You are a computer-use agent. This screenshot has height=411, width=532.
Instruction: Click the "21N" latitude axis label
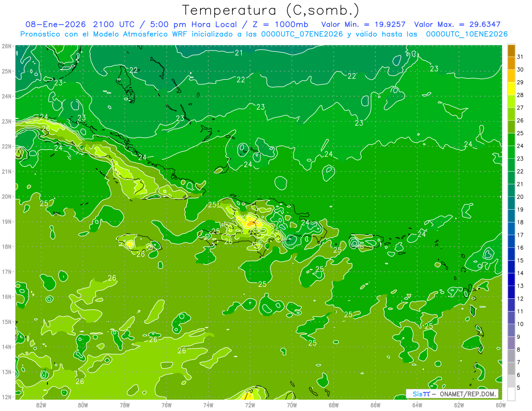(x=7, y=171)
